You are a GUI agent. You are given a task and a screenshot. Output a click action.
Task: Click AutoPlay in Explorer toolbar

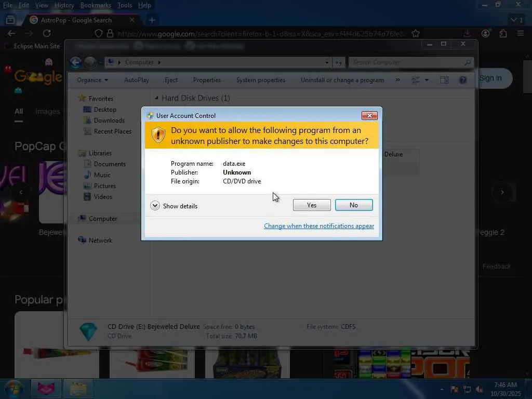tap(137, 80)
